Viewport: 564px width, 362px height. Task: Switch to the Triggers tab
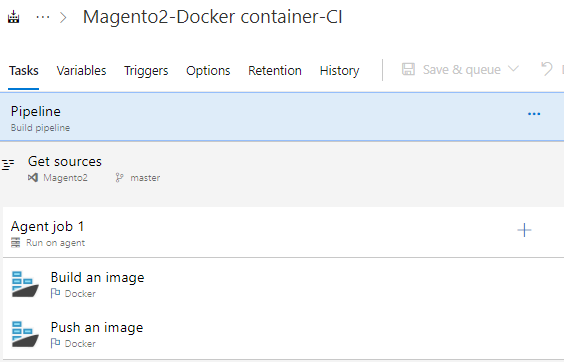(x=146, y=71)
